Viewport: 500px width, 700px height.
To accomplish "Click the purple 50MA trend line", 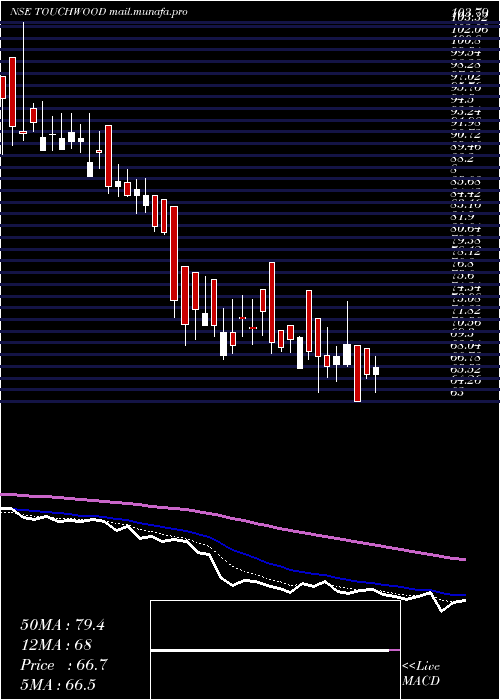I will point(233,526).
